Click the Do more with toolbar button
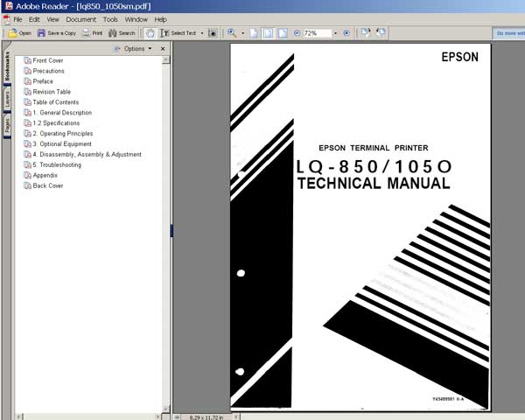The image size is (525, 420). (x=508, y=33)
